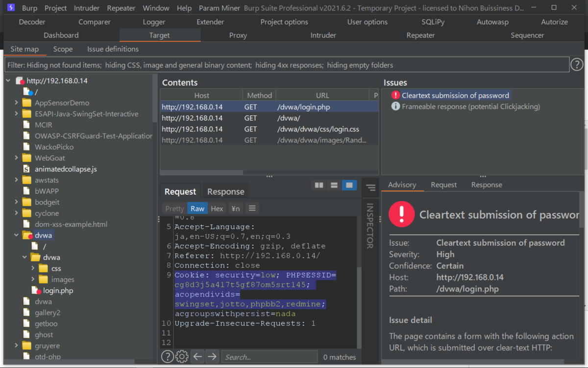The height and width of the screenshot is (368, 588).
Task: Expand the AppSensorDemo folder
Action: point(16,103)
